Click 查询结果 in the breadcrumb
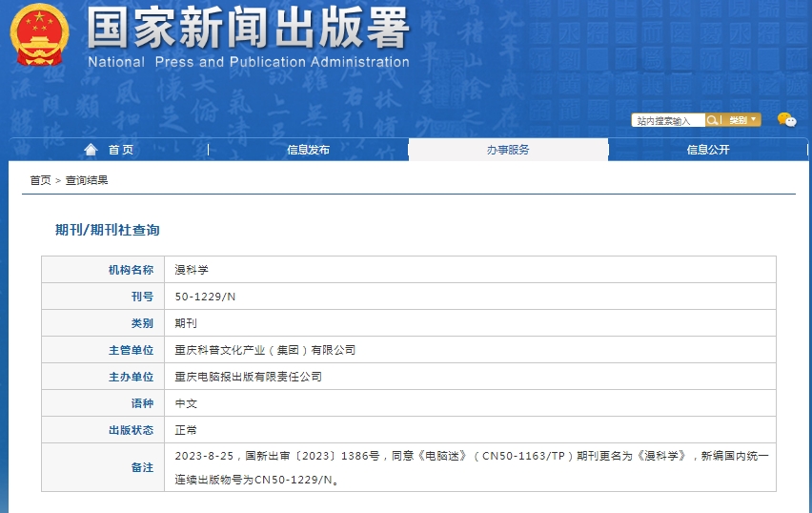Viewport: 812px width, 513px height. pos(88,180)
